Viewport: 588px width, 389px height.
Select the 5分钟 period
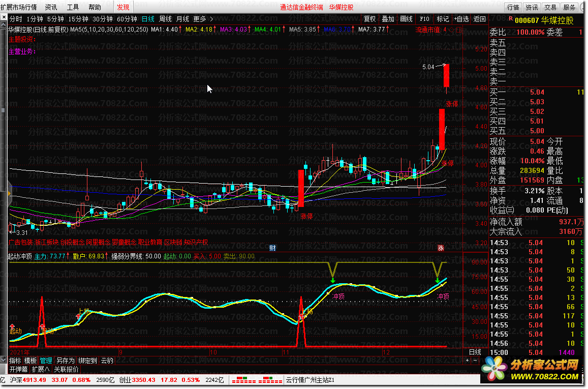tap(55, 19)
